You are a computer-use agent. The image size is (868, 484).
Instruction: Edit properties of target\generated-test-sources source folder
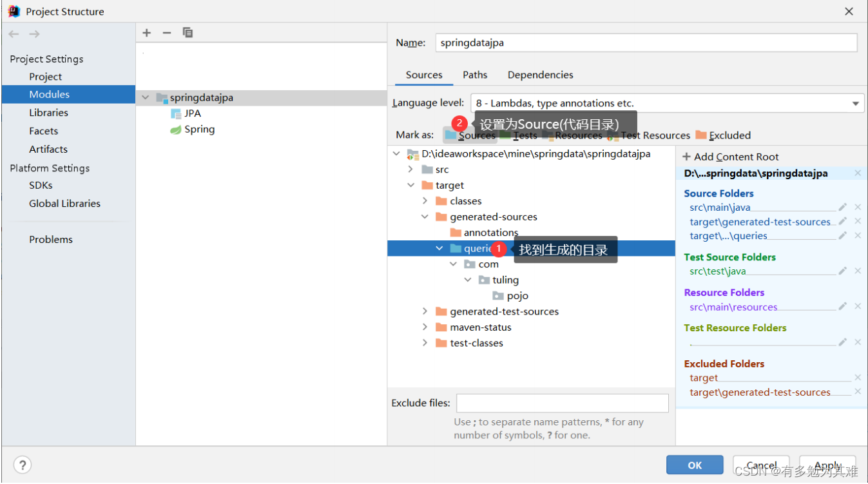coord(842,222)
